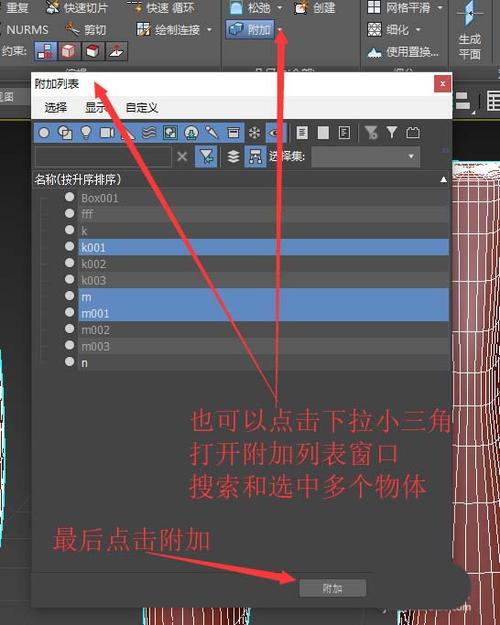500x625 pixels.
Task: Toggle display lights filter bulb icon
Action: 86,133
